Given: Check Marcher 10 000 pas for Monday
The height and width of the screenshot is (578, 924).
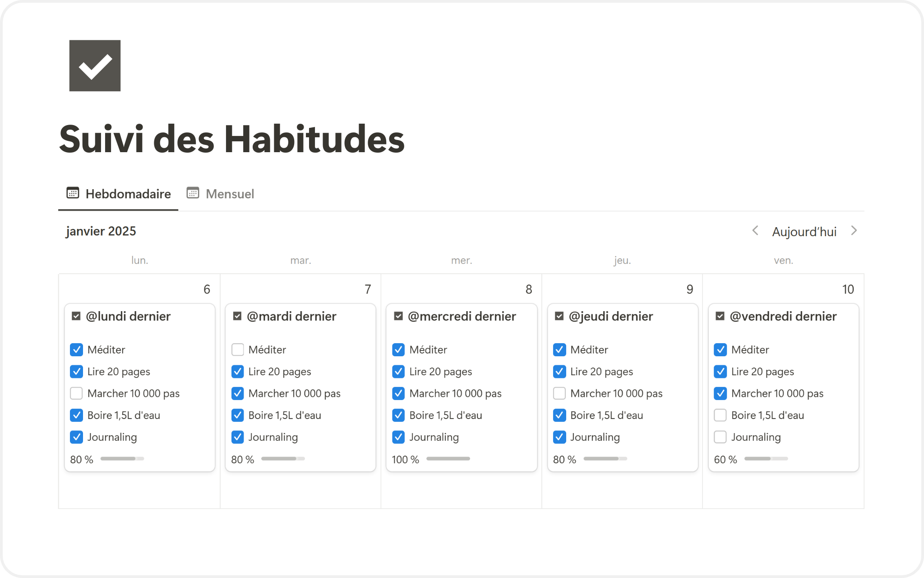Looking at the screenshot, I should point(77,393).
